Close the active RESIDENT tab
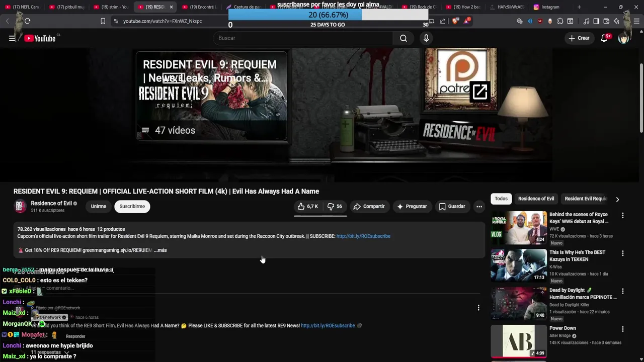 click(x=171, y=7)
